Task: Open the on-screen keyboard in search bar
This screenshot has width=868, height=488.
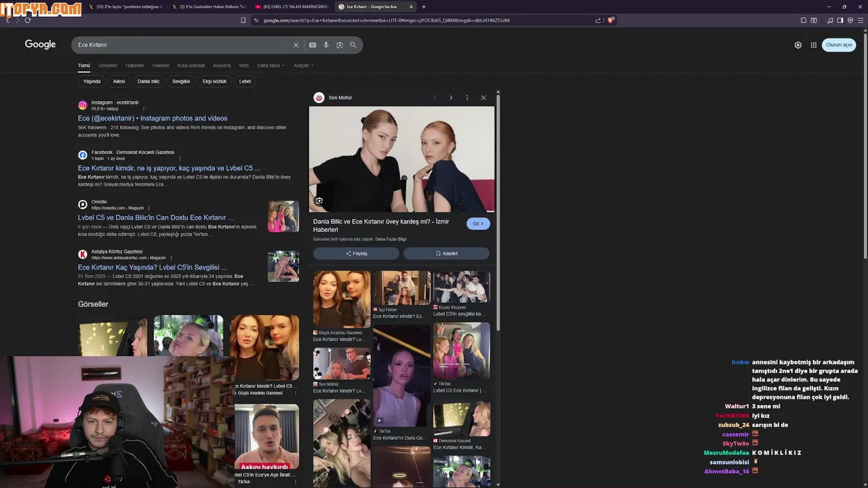Action: point(313,45)
